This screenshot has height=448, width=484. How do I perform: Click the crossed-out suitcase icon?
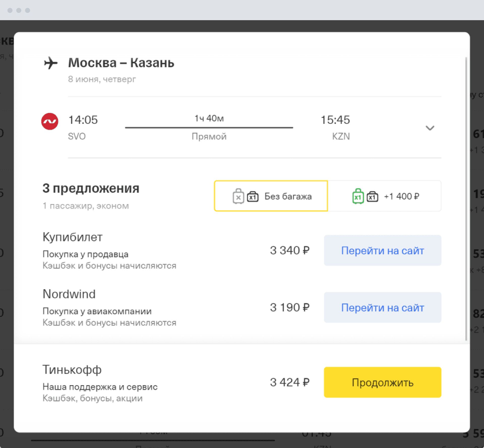pos(238,196)
